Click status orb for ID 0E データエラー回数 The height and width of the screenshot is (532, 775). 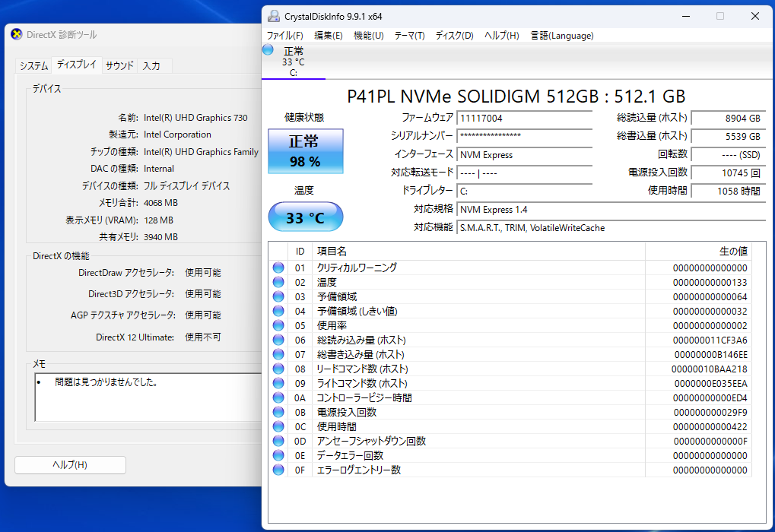click(278, 455)
